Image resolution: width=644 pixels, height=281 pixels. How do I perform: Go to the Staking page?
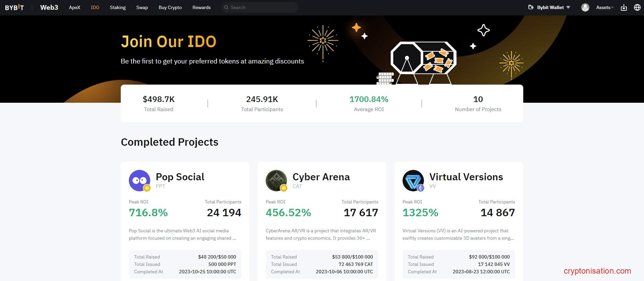coord(118,7)
